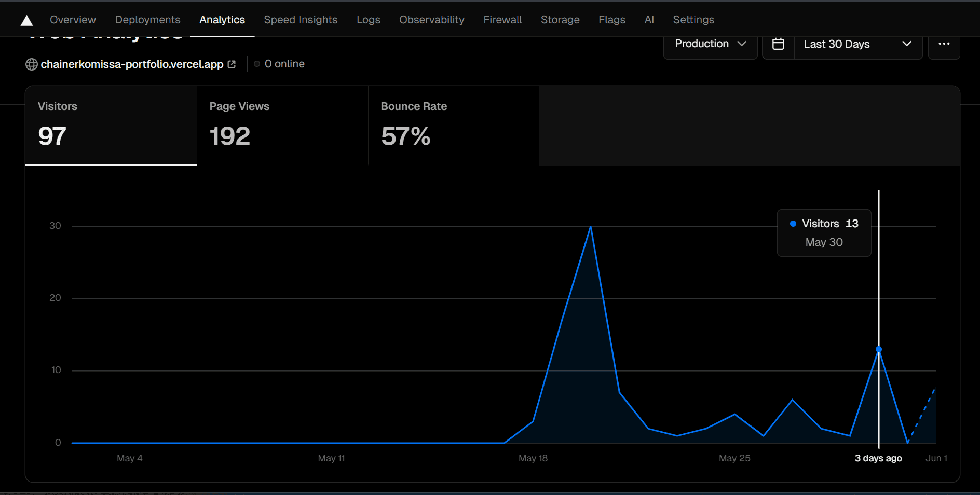Go to the Firewall section

tap(502, 19)
